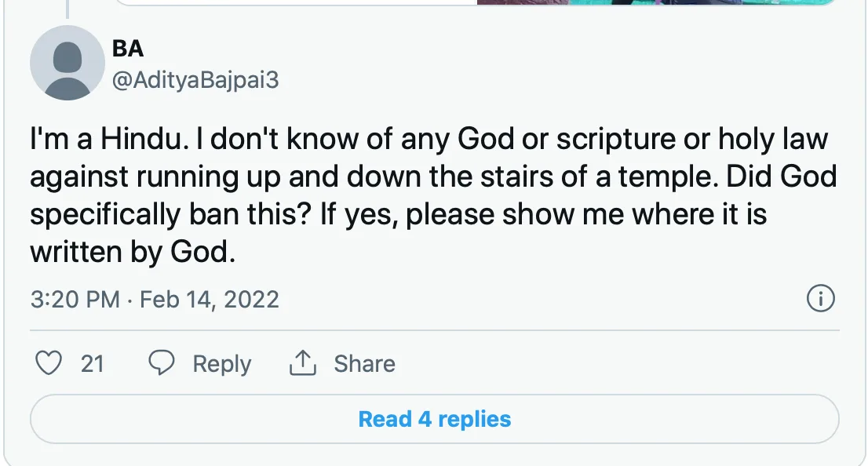Viewport: 868px width, 466px height.
Task: Click the reply speech bubble icon
Action: point(162,363)
